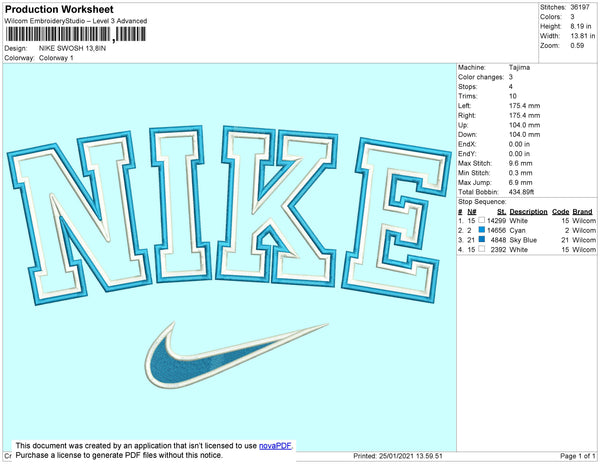Click stitch count 14299 in stop 1

pyautogui.click(x=496, y=221)
